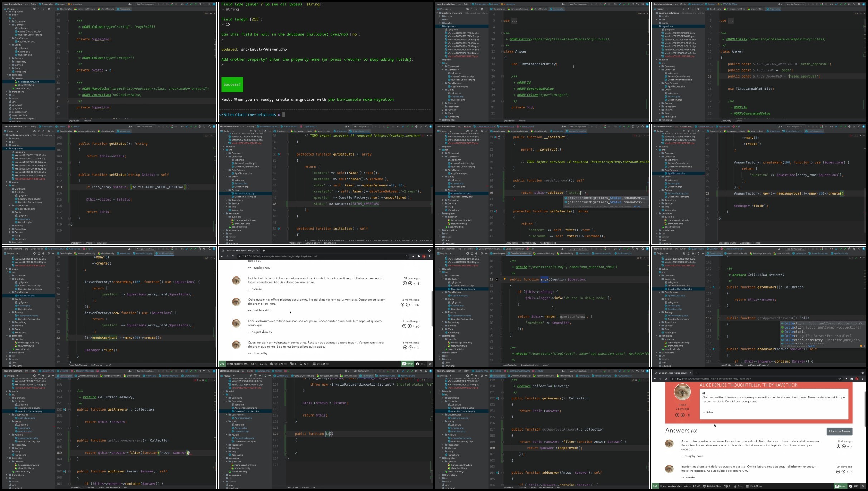Pick first getDoctrineMigrations_StatusCommand suggestion in popup
This screenshot has width=868, height=491.
click(605, 198)
